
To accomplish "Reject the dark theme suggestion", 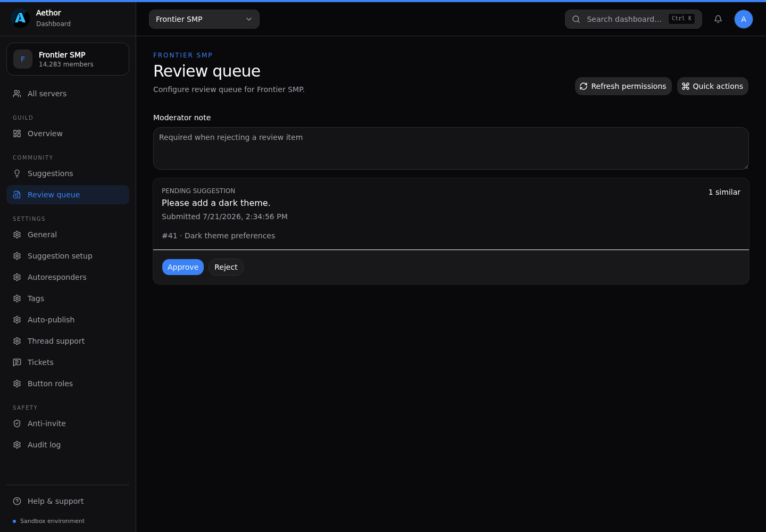I will pos(226,267).
